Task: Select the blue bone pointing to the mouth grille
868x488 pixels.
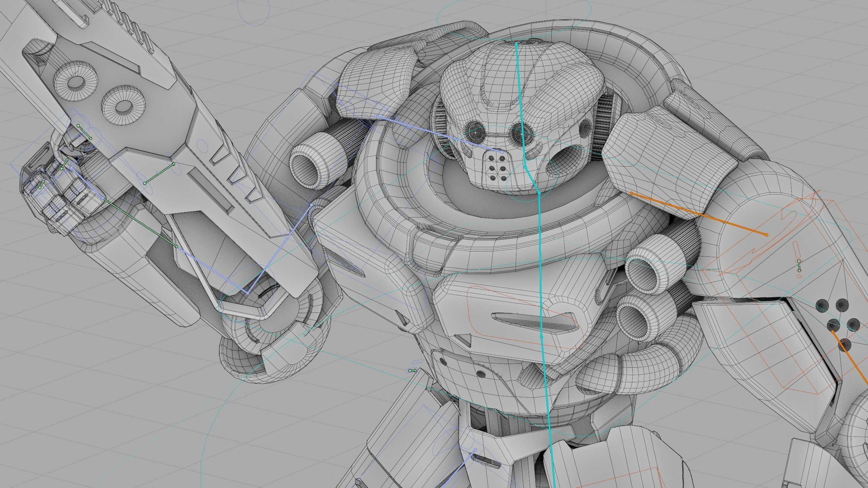Action: pyautogui.click(x=439, y=134)
